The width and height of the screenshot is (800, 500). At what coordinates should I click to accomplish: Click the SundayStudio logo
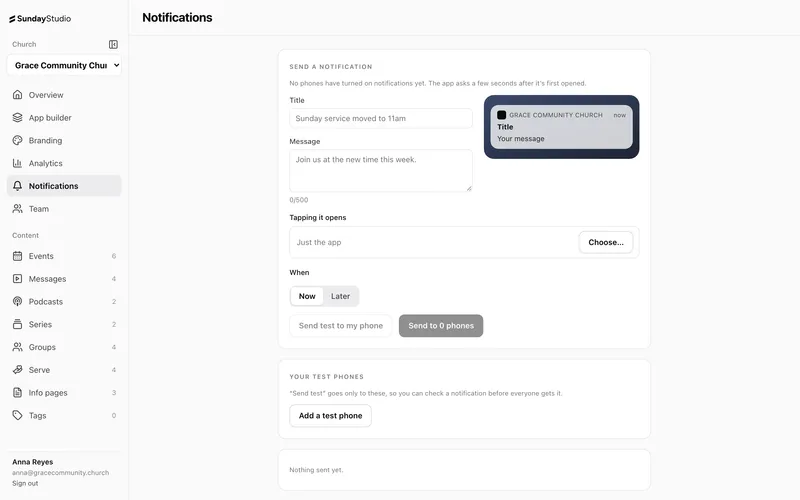click(x=40, y=19)
